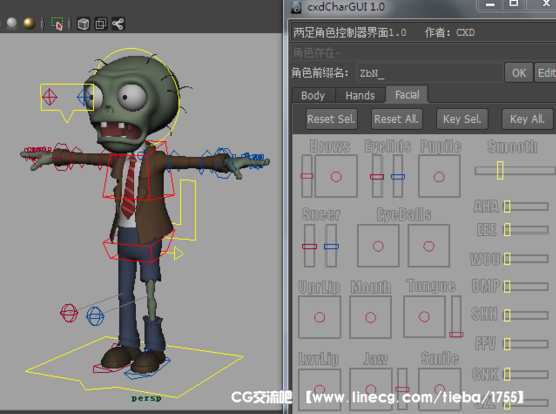This screenshot has width=556, height=414.
Task: Select the Smile circle control
Action: [440, 389]
